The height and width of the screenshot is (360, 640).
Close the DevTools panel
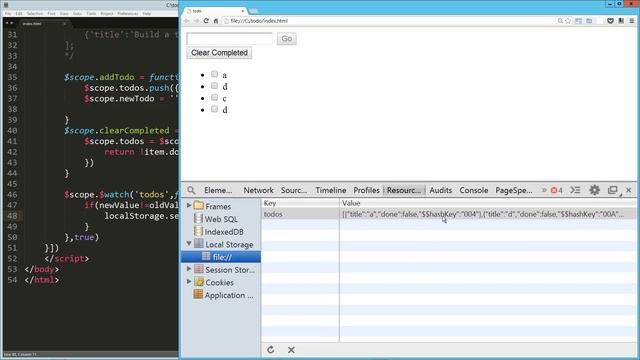coord(629,190)
